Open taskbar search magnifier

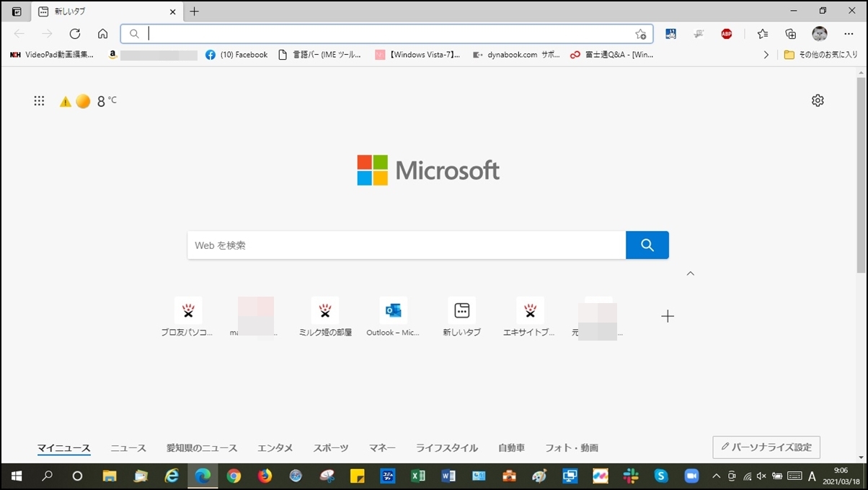pyautogui.click(x=47, y=476)
